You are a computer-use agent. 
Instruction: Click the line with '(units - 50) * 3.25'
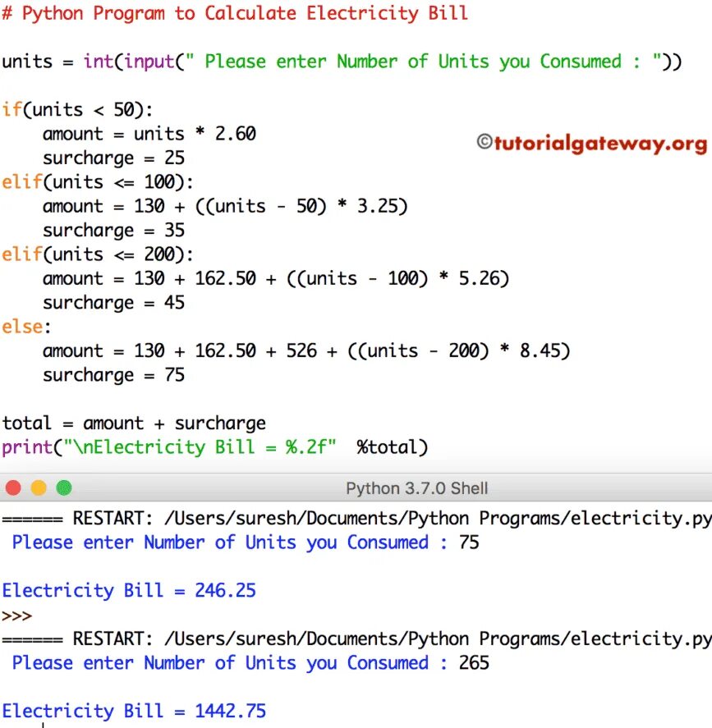225,206
